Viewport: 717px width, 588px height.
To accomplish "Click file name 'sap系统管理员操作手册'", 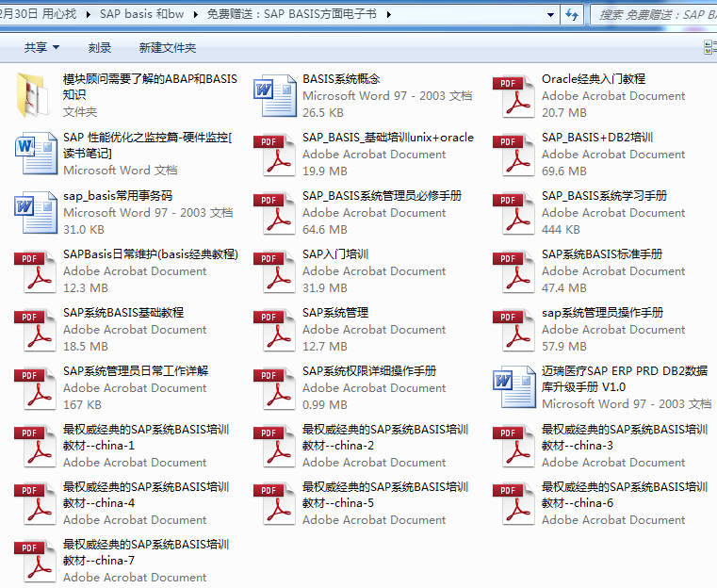I will pos(602,313).
